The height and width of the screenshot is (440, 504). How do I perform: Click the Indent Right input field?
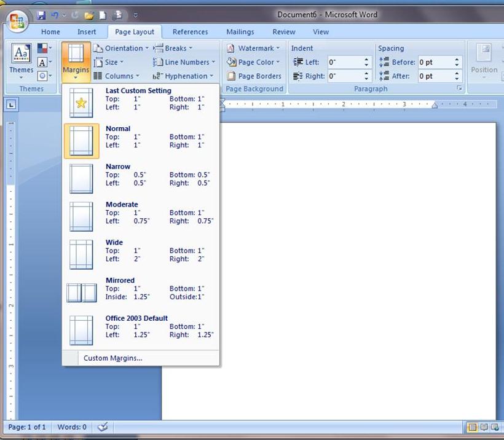click(345, 76)
